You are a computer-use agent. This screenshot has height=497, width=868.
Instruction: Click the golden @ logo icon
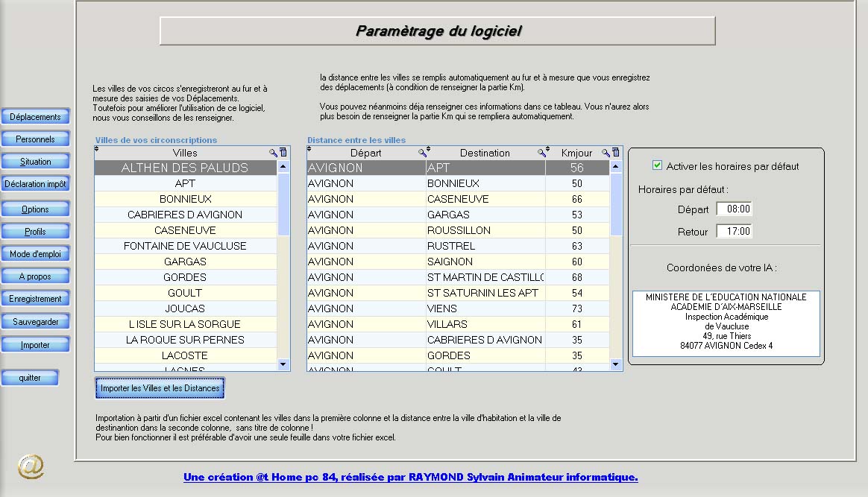pyautogui.click(x=31, y=466)
